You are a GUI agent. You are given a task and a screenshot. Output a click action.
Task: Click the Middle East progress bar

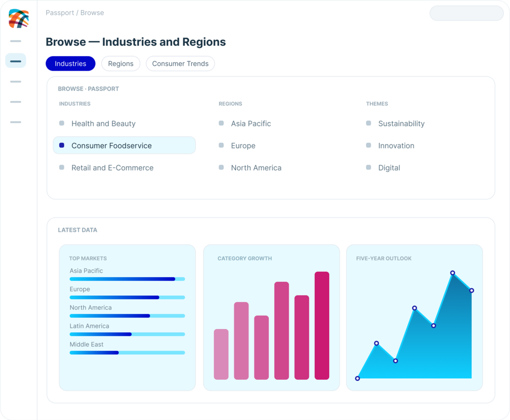click(x=127, y=353)
